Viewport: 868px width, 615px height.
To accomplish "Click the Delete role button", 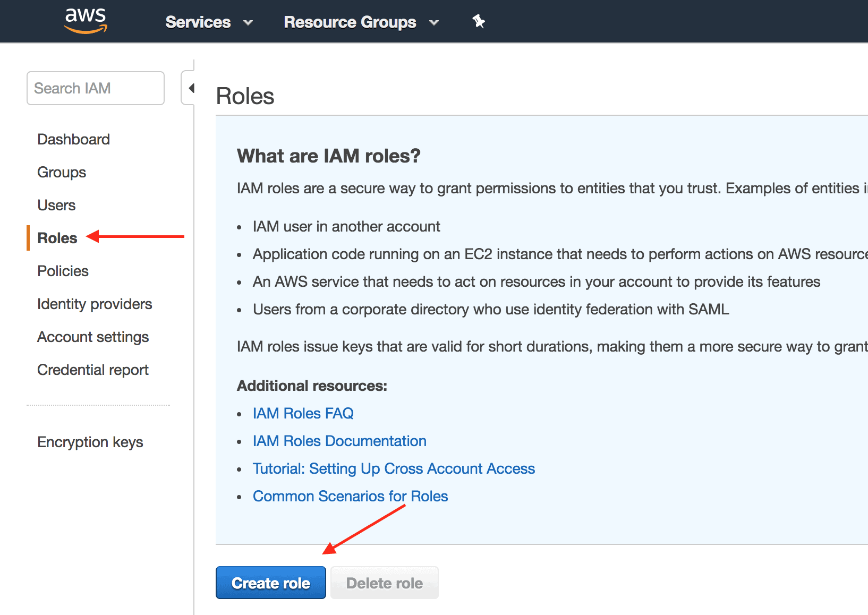I will pyautogui.click(x=385, y=583).
